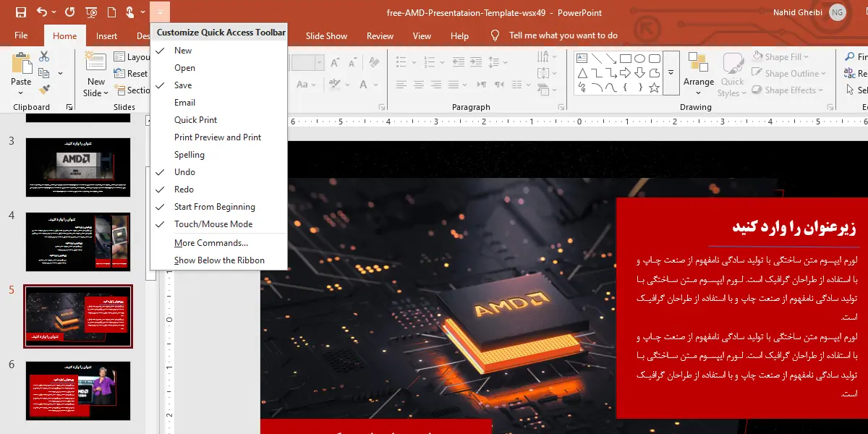Click the Copy icon in Clipboard group
868x434 pixels.
coord(43,73)
